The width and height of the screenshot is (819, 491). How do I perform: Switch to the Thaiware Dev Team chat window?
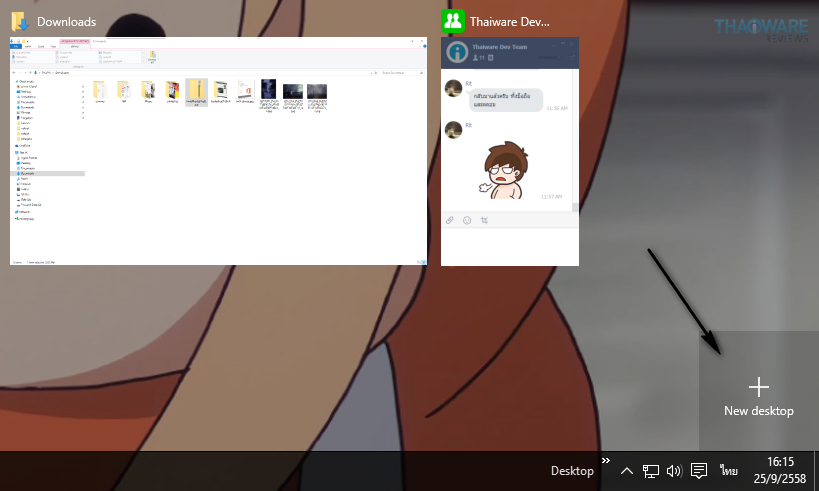coord(510,151)
